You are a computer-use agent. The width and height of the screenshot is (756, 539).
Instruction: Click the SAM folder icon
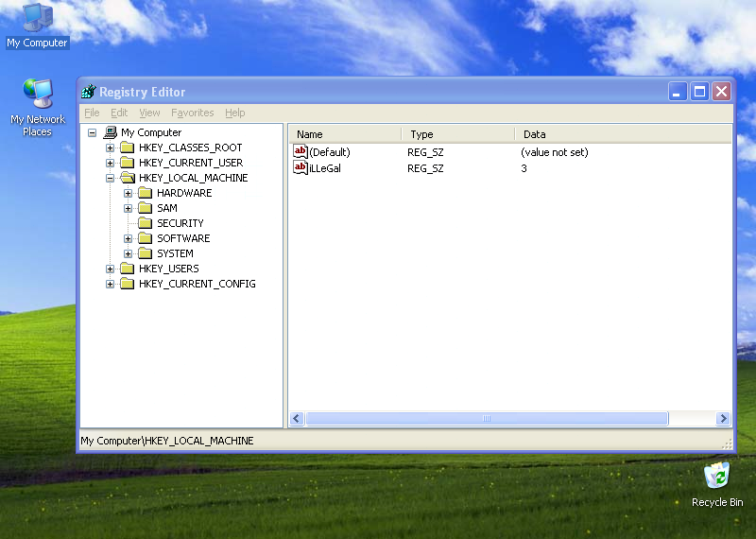coord(146,208)
